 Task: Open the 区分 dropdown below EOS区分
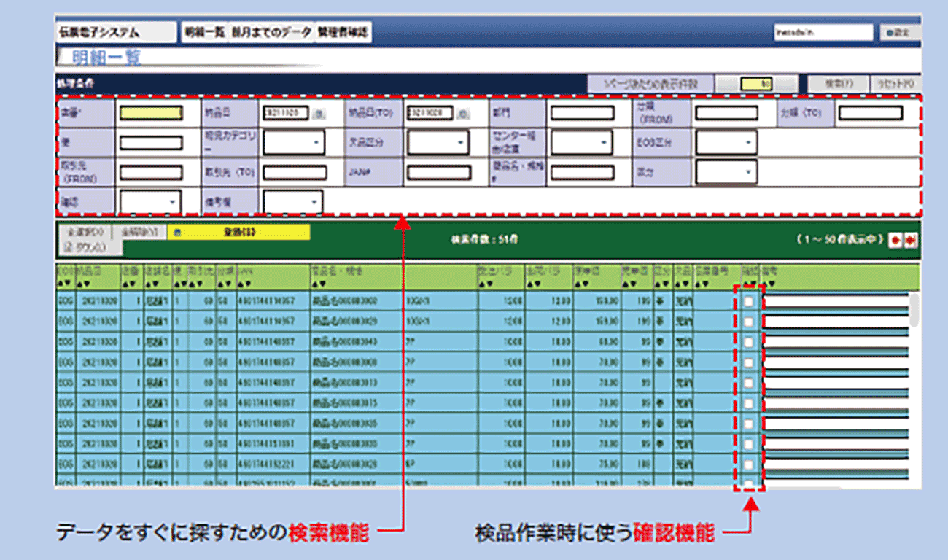[726, 172]
